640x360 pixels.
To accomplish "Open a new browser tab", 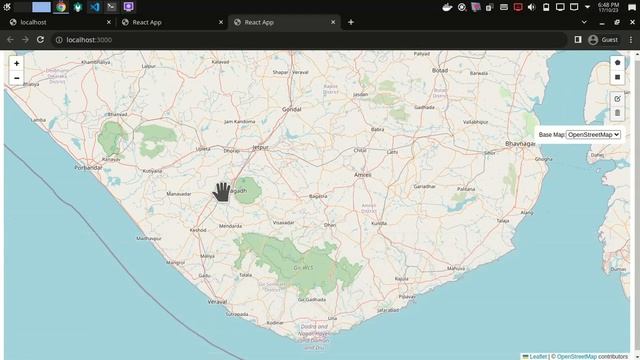I will click(351, 22).
